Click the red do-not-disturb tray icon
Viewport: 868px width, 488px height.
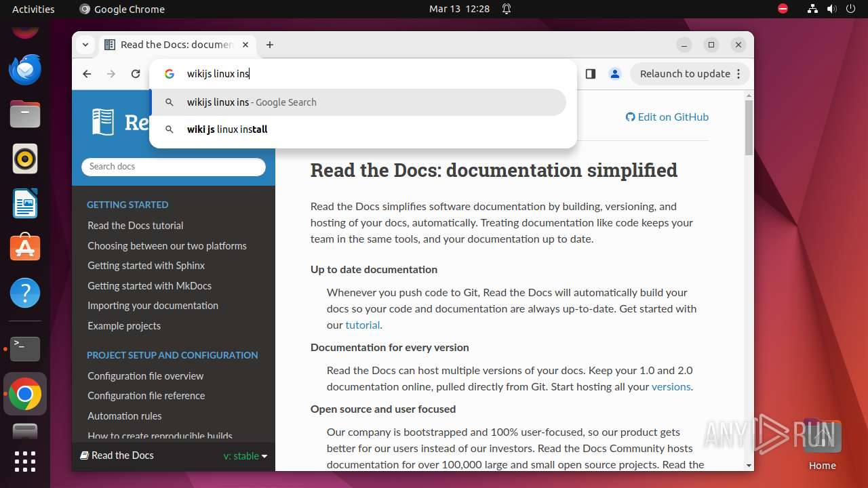point(783,9)
